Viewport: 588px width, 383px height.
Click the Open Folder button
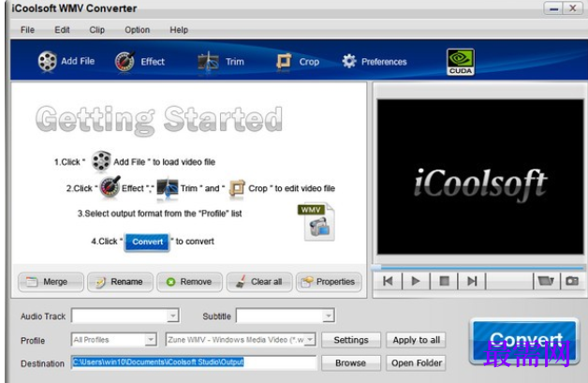point(417,362)
